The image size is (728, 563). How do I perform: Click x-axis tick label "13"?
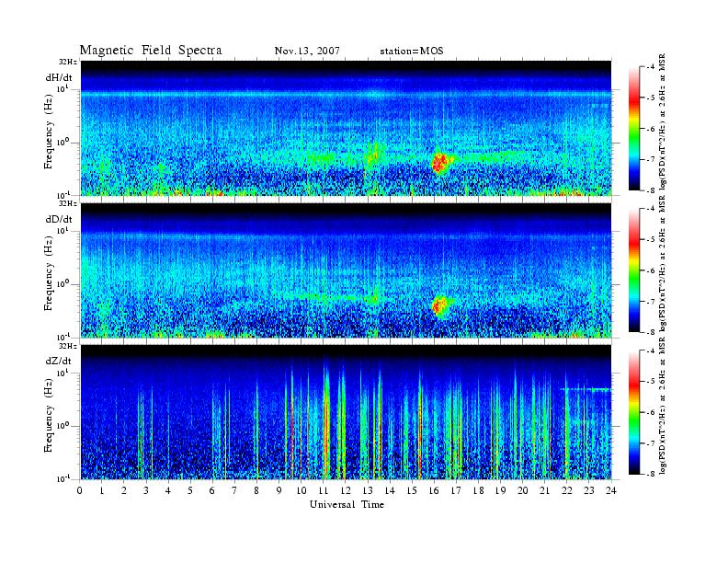[x=368, y=490]
